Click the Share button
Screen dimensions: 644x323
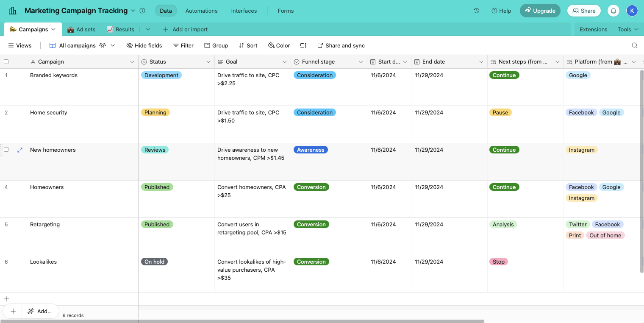pyautogui.click(x=584, y=11)
